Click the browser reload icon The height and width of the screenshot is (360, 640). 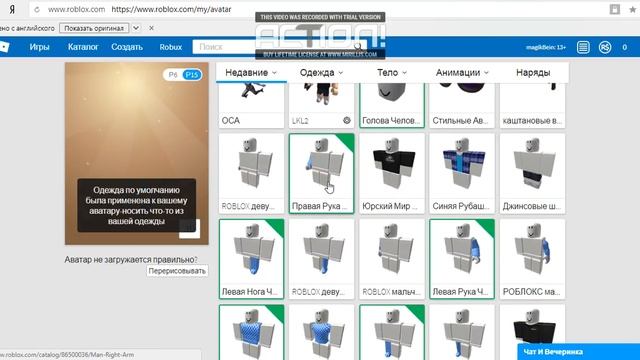[37, 9]
